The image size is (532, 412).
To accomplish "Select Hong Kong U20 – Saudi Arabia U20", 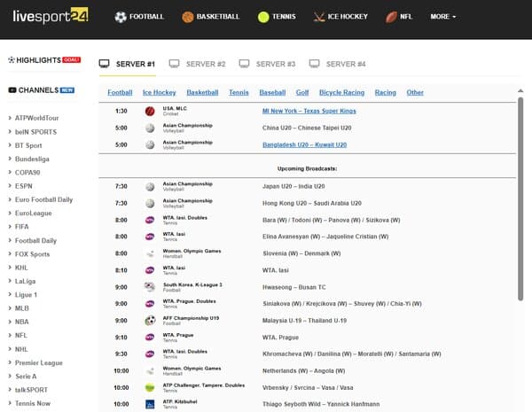I will click(x=312, y=203).
